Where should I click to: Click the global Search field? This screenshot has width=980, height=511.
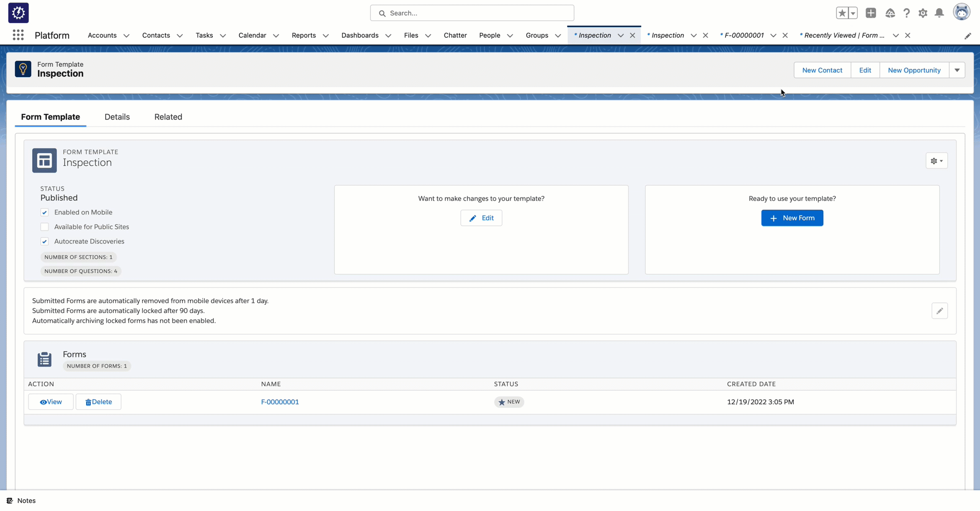coord(472,13)
